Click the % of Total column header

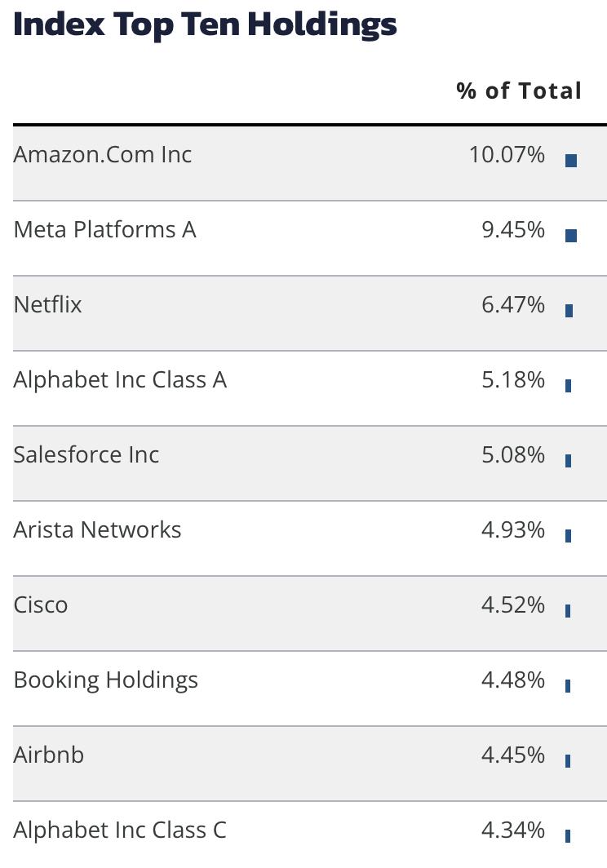click(x=519, y=91)
